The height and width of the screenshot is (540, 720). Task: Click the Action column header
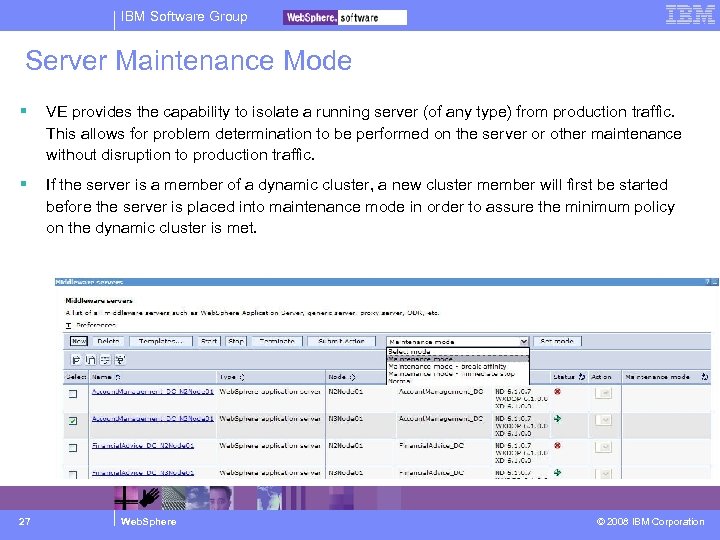coord(601,377)
